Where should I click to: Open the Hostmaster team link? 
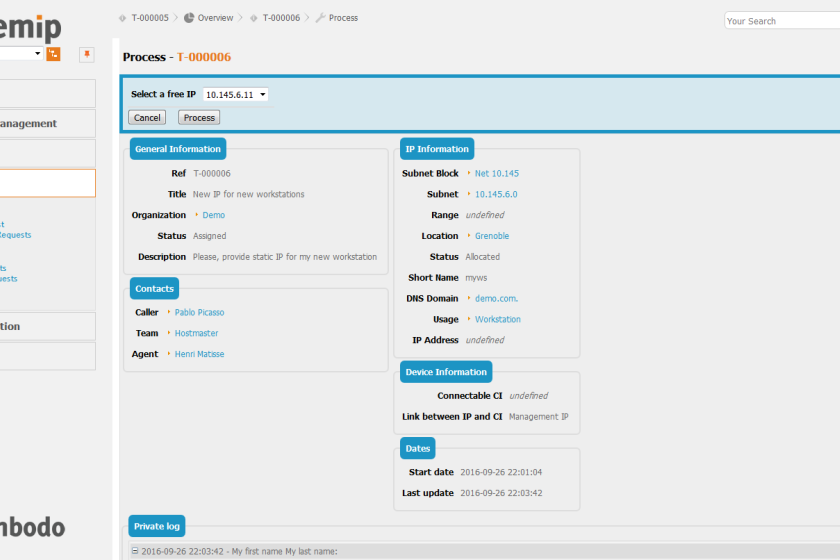(x=197, y=333)
